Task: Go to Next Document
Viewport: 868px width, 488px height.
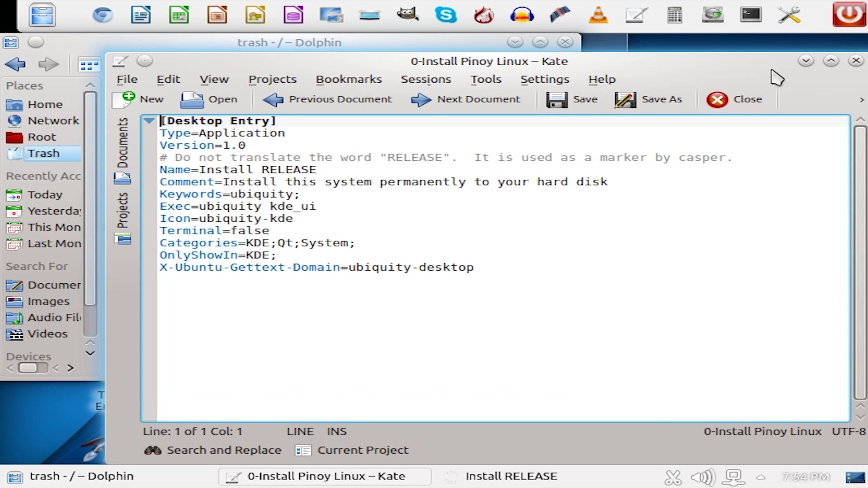Action: click(466, 99)
